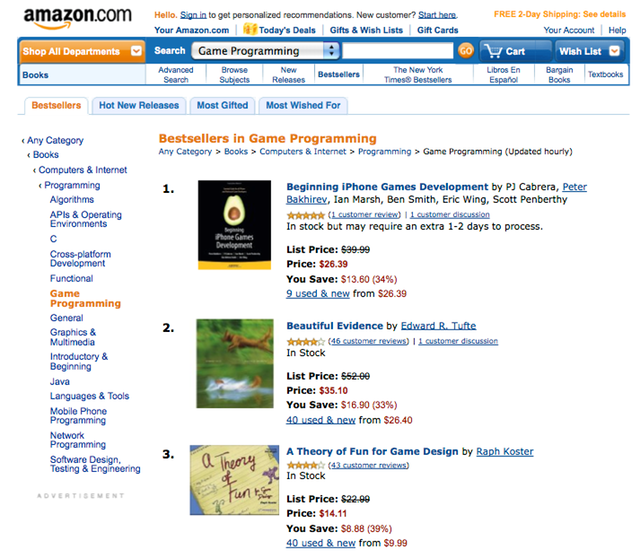This screenshot has height=558, width=640.
Task: Click the Amazon.com logo
Action: [77, 16]
